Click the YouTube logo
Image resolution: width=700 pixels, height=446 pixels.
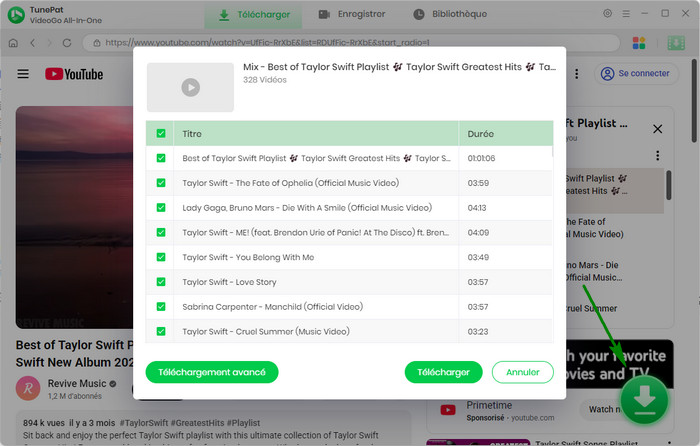point(74,74)
